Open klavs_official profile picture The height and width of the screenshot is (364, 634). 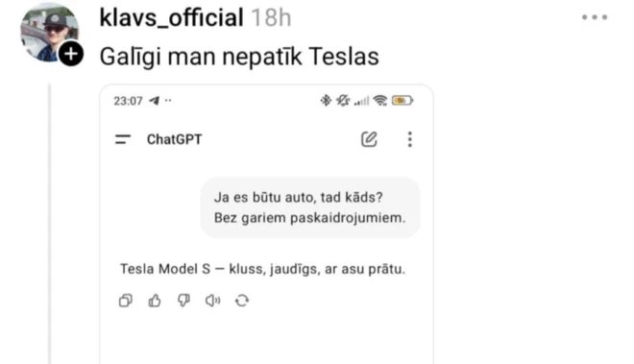pyautogui.click(x=49, y=32)
